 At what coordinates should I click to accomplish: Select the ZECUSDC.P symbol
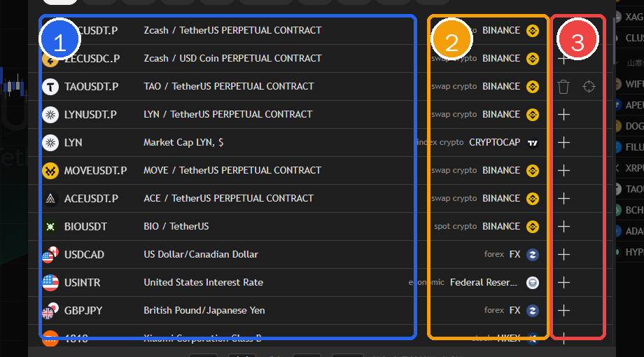coord(92,59)
